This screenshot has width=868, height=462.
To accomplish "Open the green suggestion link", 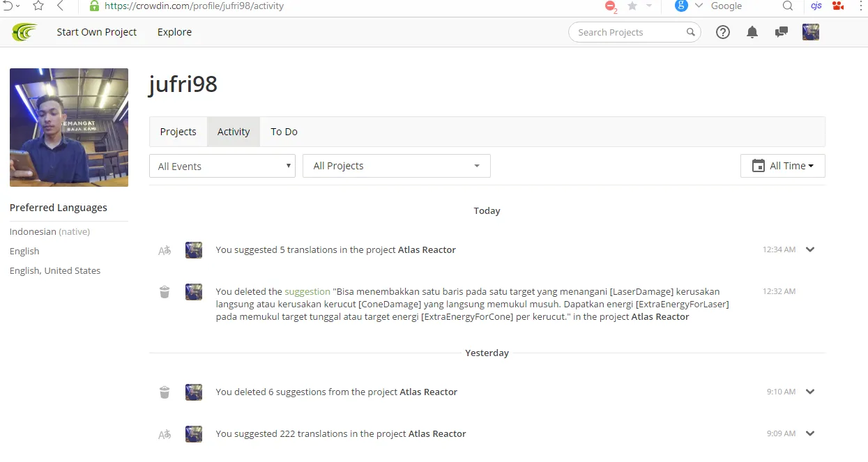I will pos(307,291).
